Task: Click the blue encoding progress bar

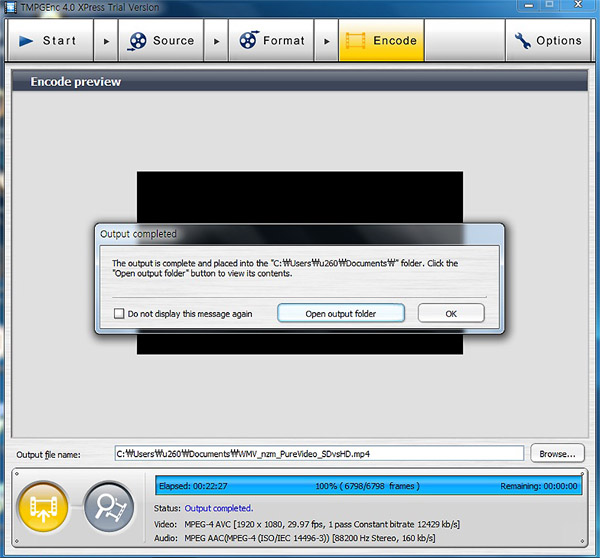Action: (368, 486)
